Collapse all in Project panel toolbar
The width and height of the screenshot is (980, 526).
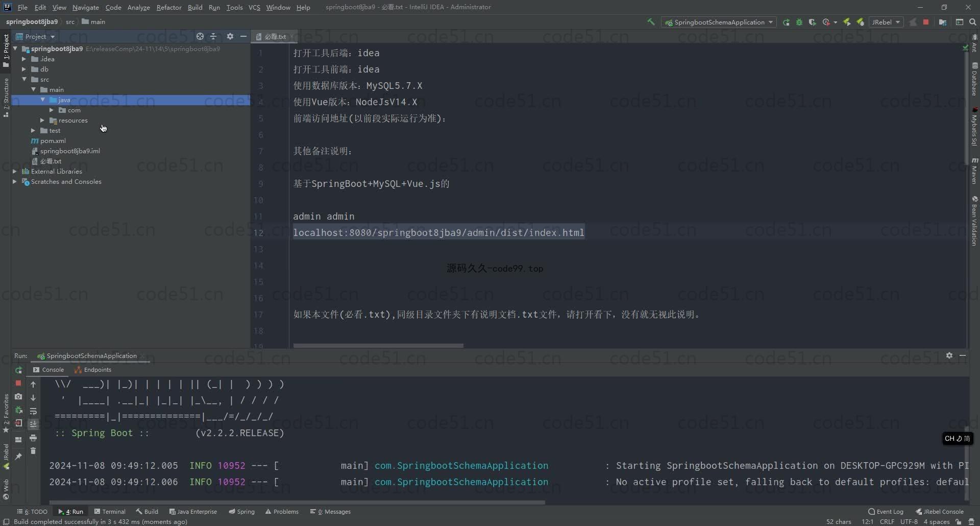213,36
